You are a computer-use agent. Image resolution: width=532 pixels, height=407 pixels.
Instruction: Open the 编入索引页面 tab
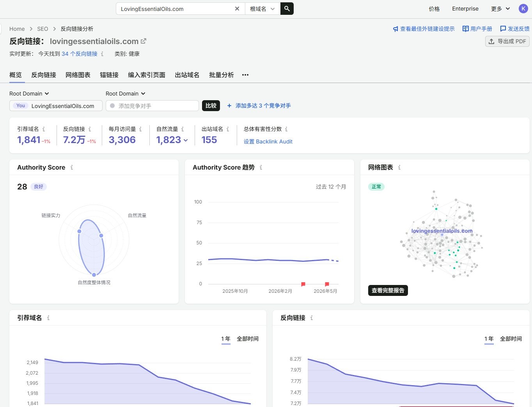click(147, 75)
